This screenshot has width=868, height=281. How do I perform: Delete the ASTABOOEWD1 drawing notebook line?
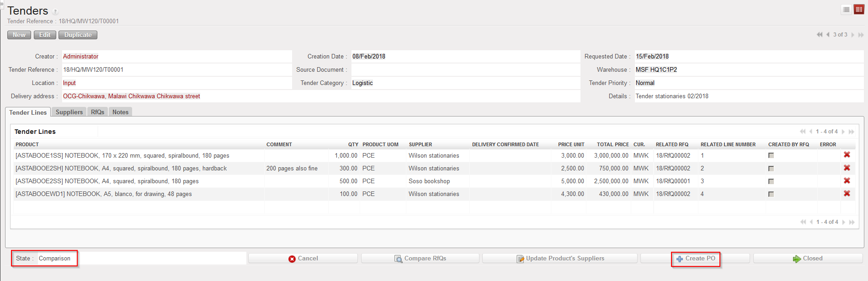click(847, 194)
